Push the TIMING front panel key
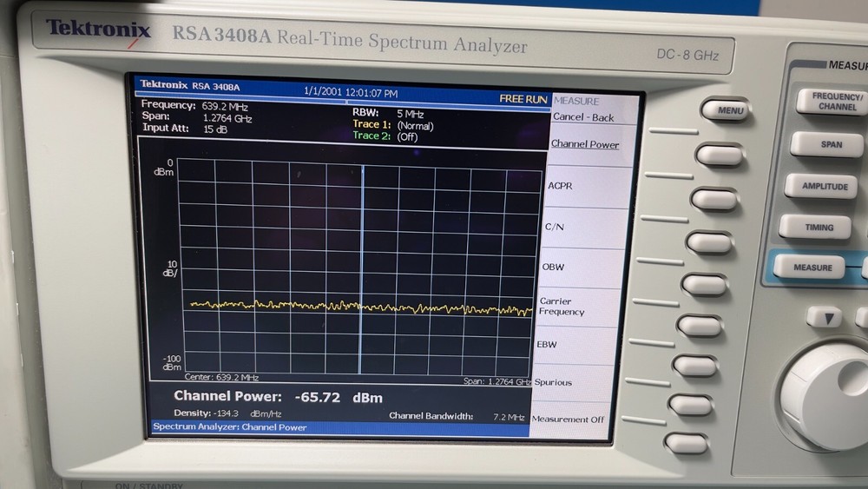The height and width of the screenshot is (489, 868). point(816,227)
